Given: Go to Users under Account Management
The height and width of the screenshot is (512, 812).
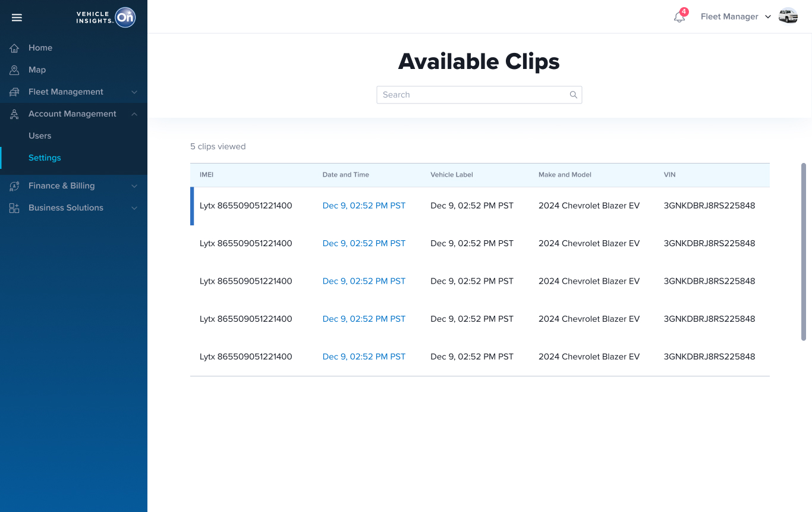Looking at the screenshot, I should pyautogui.click(x=40, y=136).
